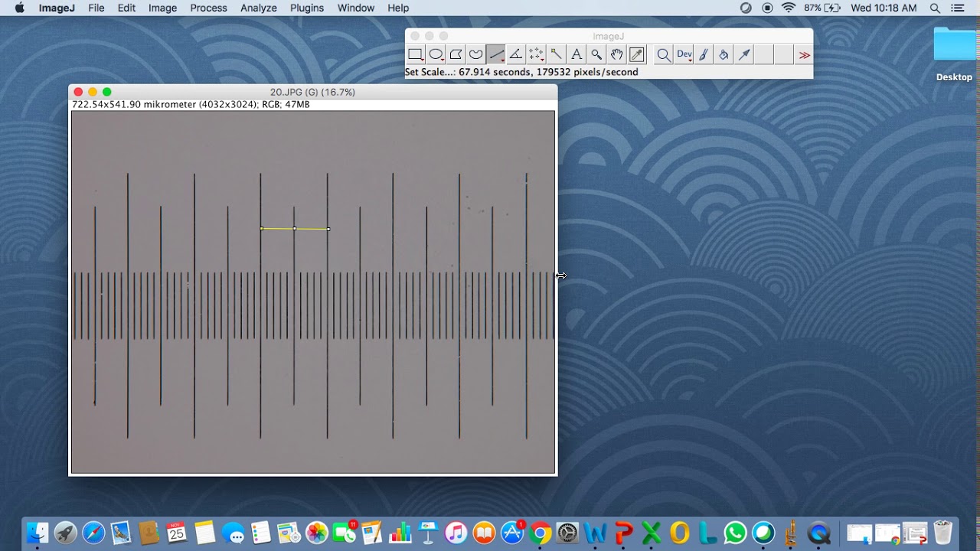Open the Analyze menu
This screenshot has height=551, width=980.
(259, 8)
